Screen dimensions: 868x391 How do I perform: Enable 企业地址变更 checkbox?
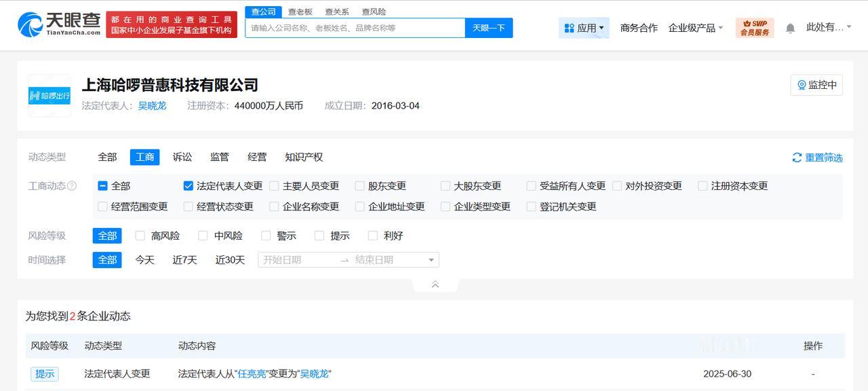click(x=359, y=206)
